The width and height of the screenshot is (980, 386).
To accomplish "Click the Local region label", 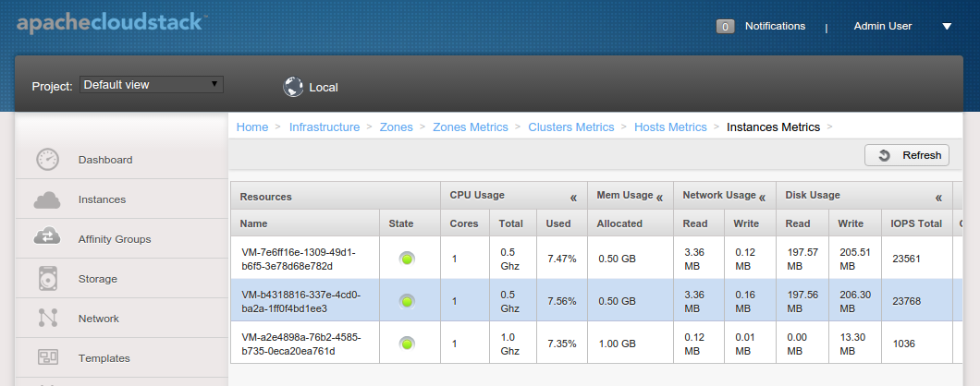I will pos(324,88).
